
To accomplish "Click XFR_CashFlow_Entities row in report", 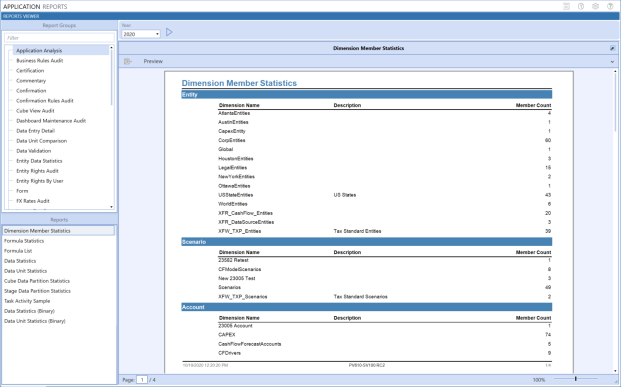I will pos(384,213).
